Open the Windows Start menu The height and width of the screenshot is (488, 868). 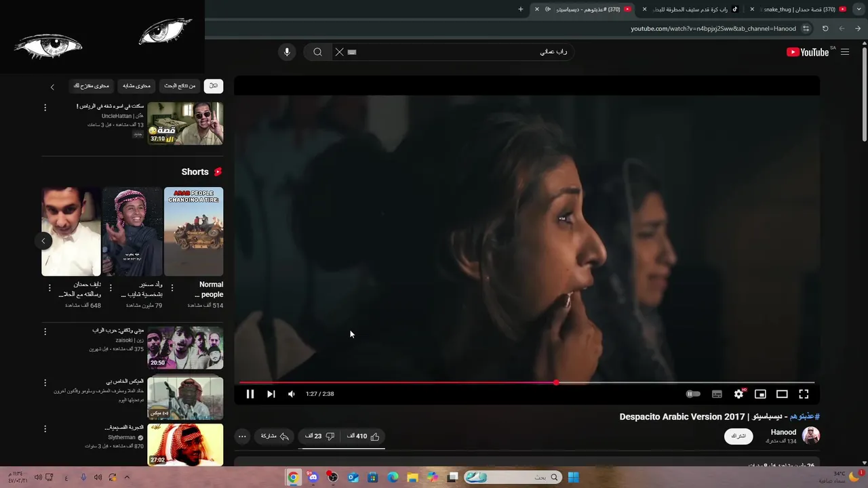[x=573, y=477]
